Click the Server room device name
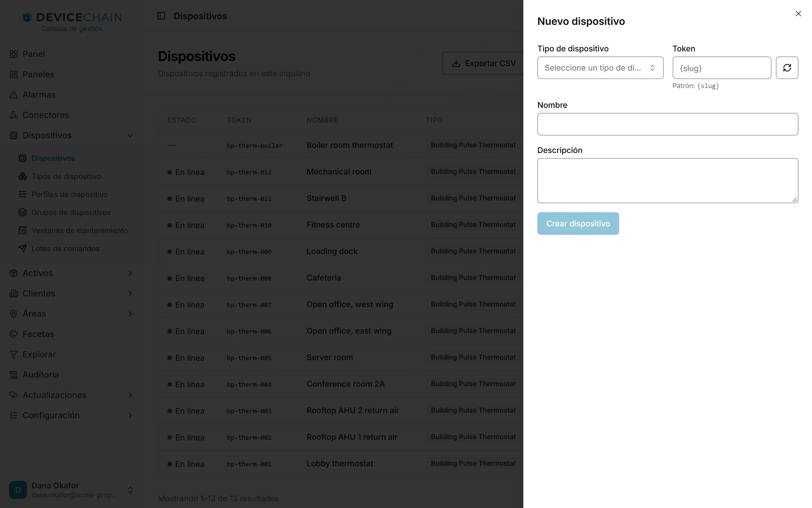The image size is (812, 508). tap(330, 358)
